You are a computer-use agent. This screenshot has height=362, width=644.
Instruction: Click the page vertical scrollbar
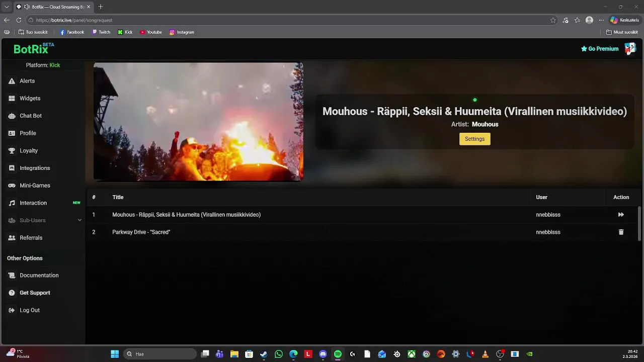click(x=639, y=224)
